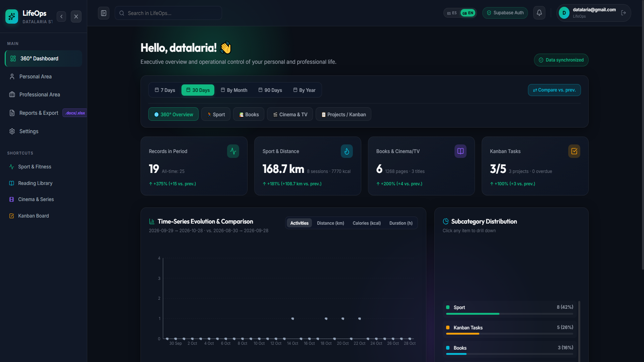Image resolution: width=644 pixels, height=362 pixels.
Task: Switch language to ES
Action: (x=452, y=13)
